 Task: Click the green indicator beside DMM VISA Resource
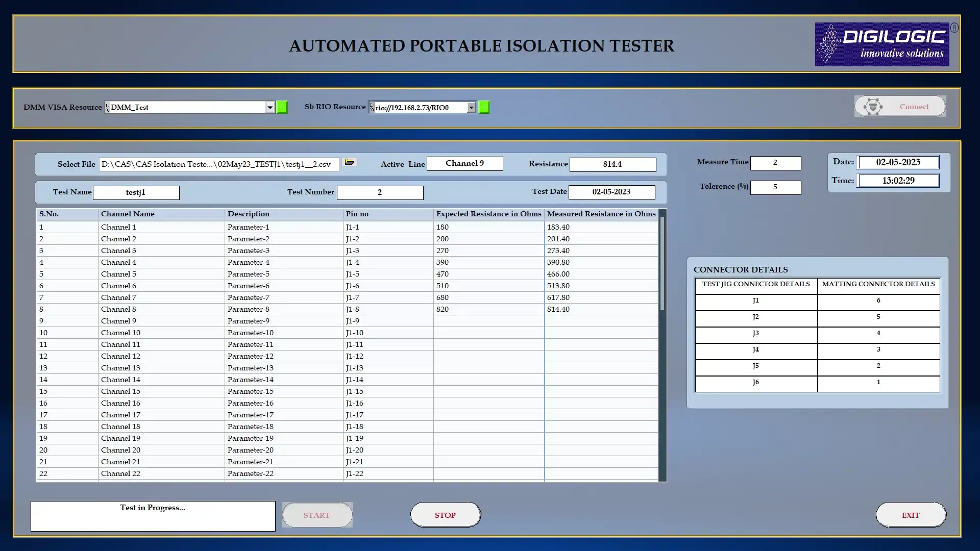[282, 107]
